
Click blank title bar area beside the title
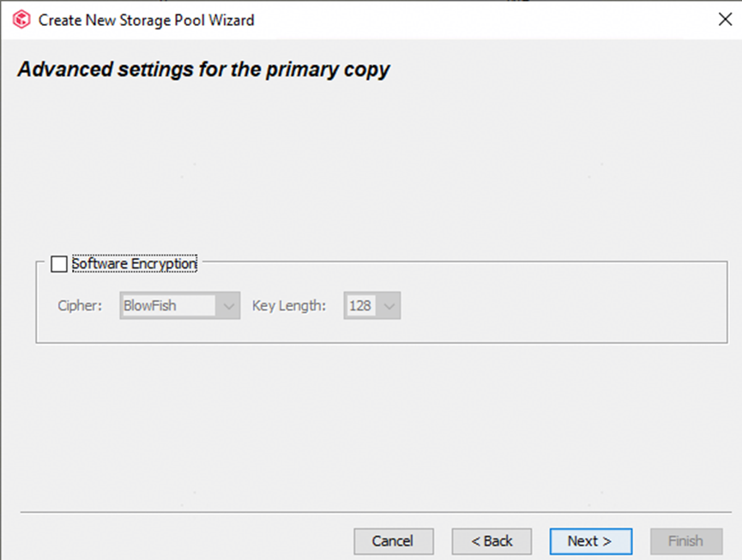point(480,20)
